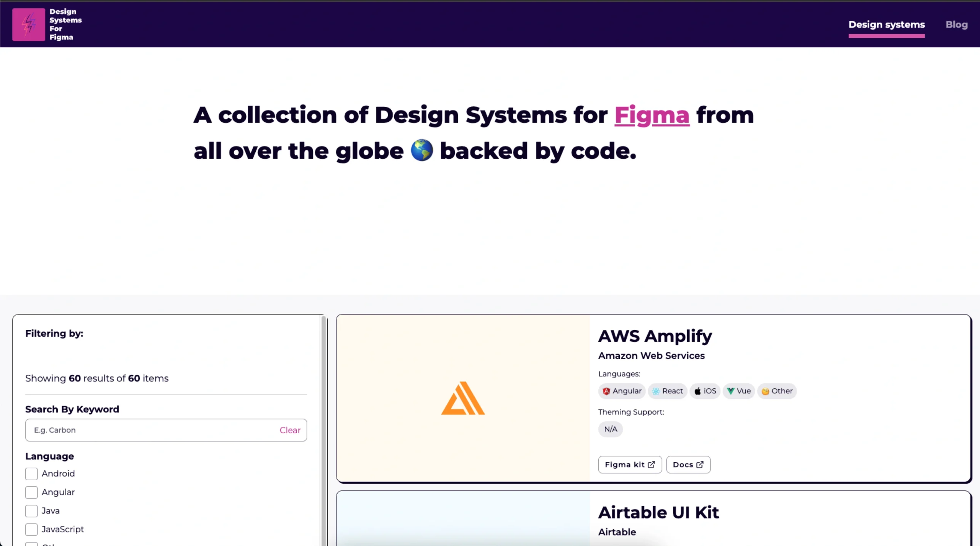Check the Angular language filter
The image size is (980, 546).
click(x=31, y=492)
